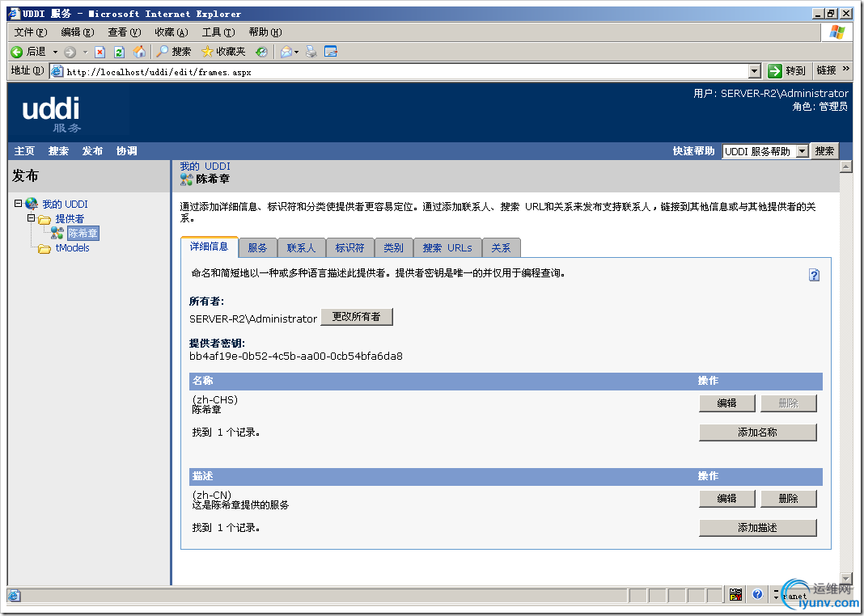Open the Favorites star toolbar button
Screen dimensions: 864x616
223,52
